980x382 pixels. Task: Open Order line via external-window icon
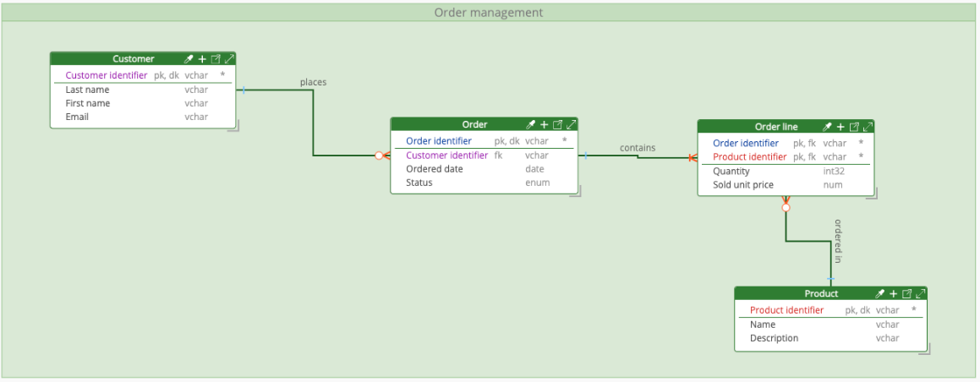point(854,127)
